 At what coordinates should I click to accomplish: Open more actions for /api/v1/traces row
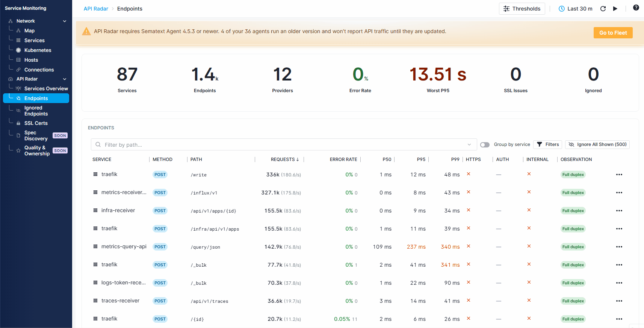[x=619, y=301]
